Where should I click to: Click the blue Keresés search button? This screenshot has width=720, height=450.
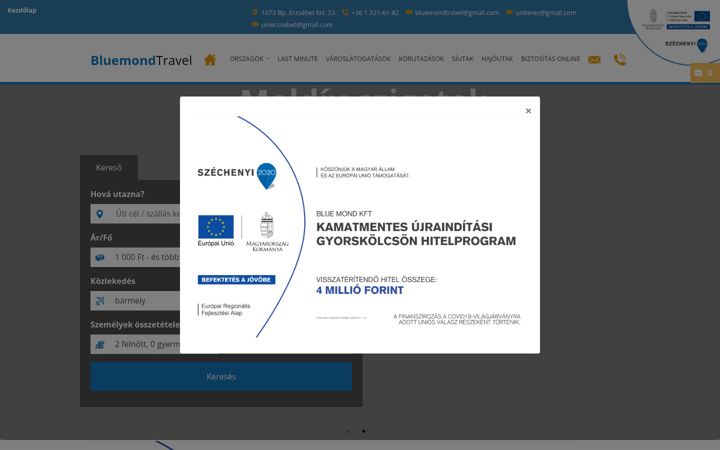tap(221, 377)
